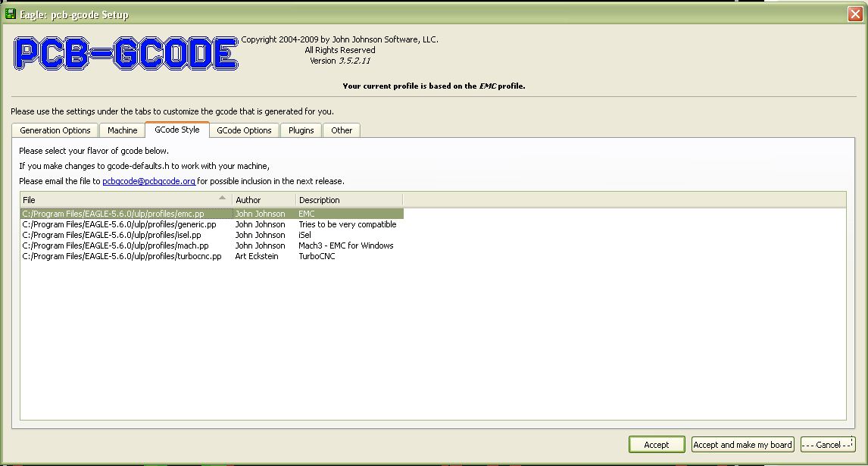Click Accept and make my board
Viewport: 868px width, 466px height.
[742, 445]
